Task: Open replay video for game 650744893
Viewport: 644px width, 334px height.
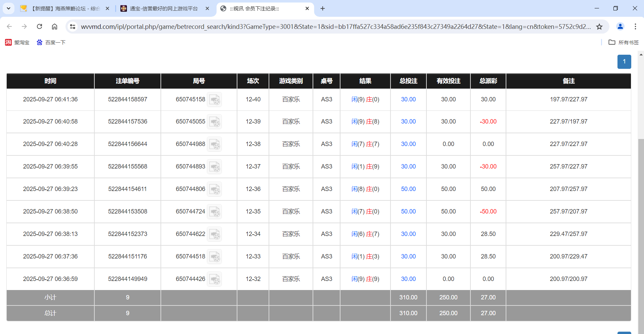Action: coord(215,166)
